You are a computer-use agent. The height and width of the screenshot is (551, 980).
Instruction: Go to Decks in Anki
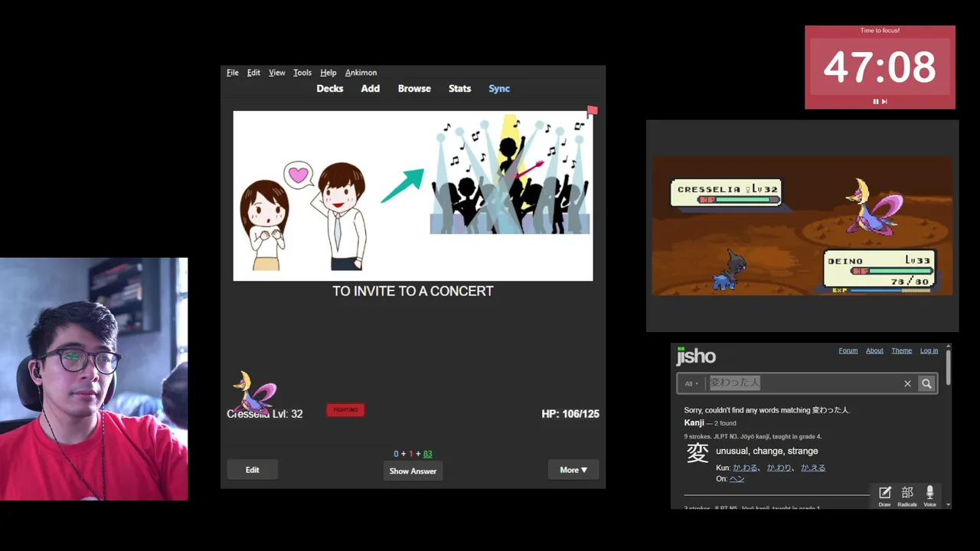pos(330,89)
